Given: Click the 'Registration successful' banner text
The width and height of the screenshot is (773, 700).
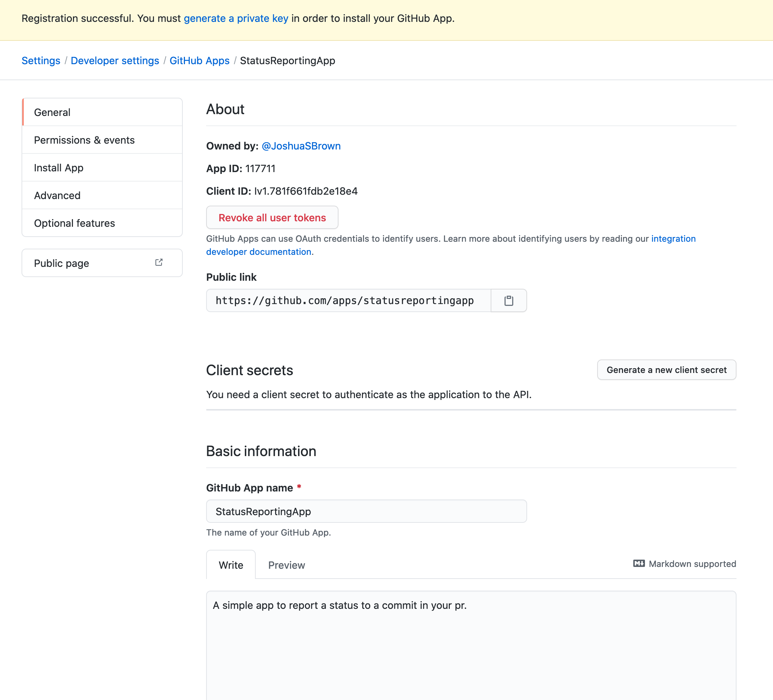Looking at the screenshot, I should click(238, 18).
